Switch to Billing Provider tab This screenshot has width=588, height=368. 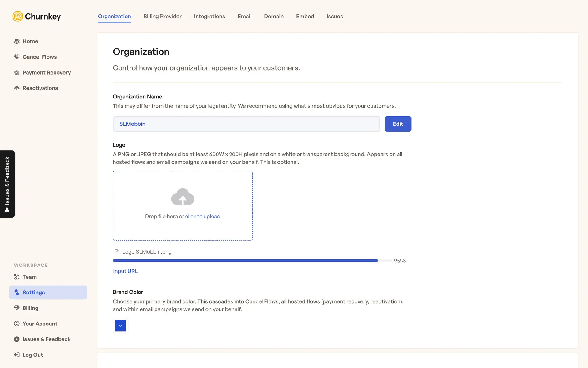coord(162,17)
